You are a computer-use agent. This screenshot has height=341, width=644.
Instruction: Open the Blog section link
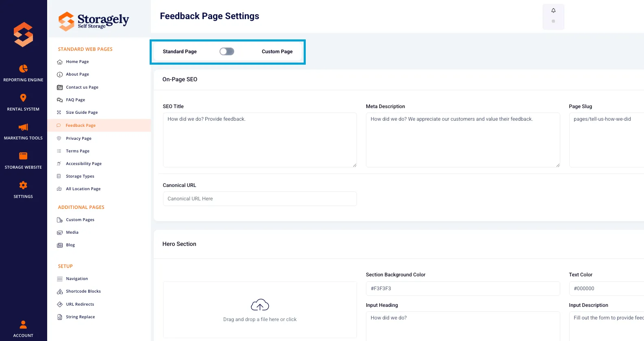(70, 245)
